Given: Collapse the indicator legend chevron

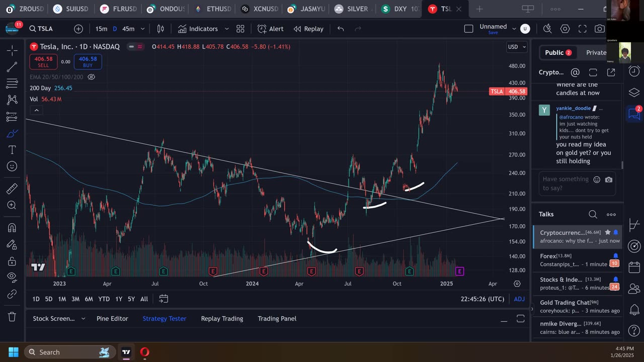Looking at the screenshot, I should point(36,110).
